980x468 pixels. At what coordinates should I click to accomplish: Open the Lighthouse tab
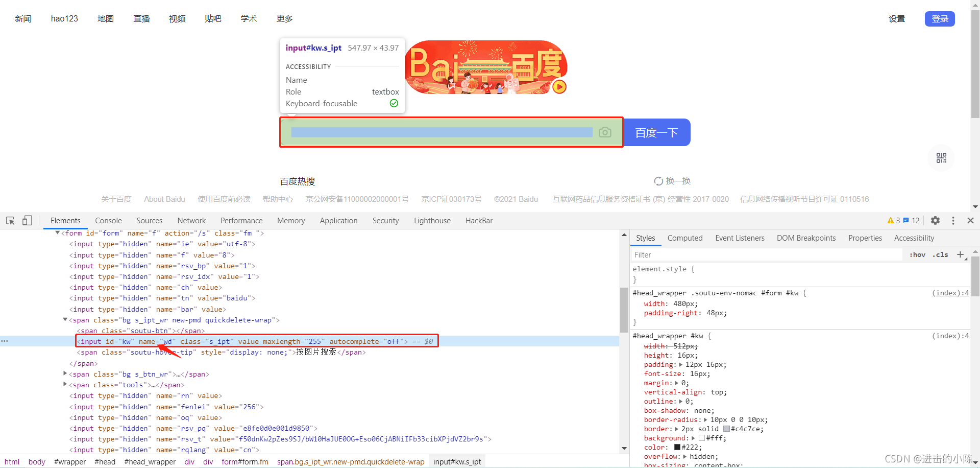[x=432, y=221]
